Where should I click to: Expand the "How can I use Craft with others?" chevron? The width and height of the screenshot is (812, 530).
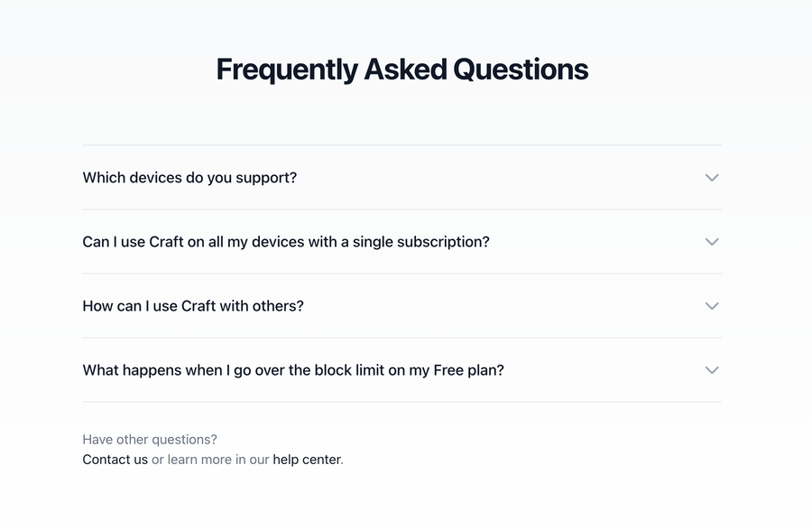(x=712, y=306)
